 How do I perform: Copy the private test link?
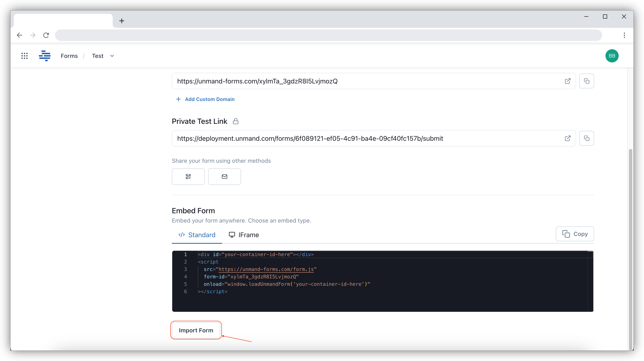pyautogui.click(x=587, y=138)
